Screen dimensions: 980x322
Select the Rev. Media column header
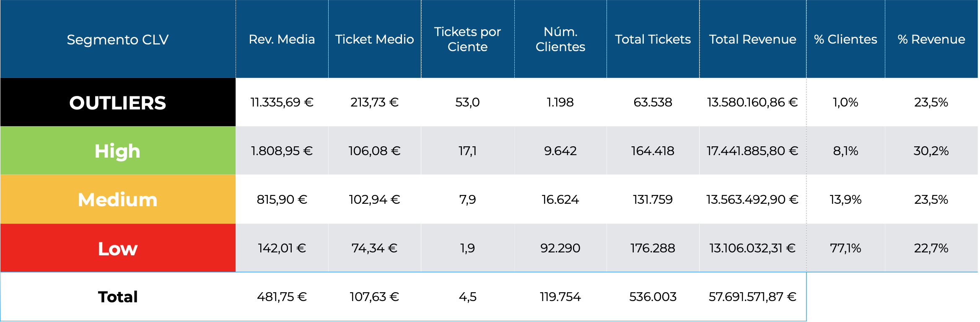[x=282, y=39]
